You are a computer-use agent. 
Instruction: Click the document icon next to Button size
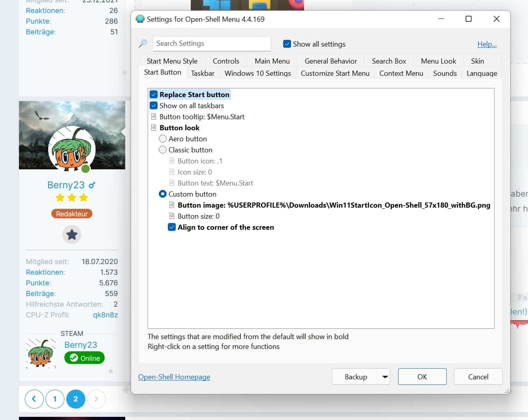172,216
